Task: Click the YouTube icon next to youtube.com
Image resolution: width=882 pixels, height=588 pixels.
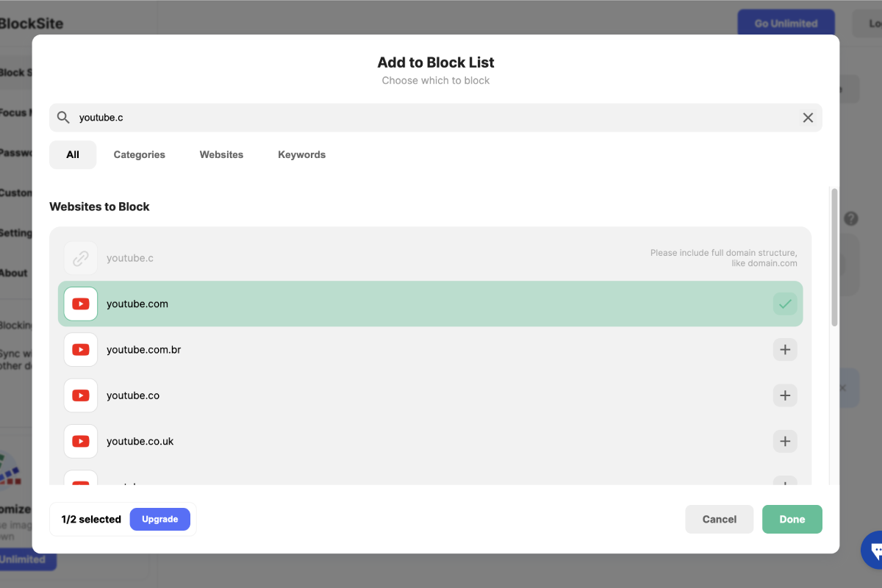Action: click(80, 304)
